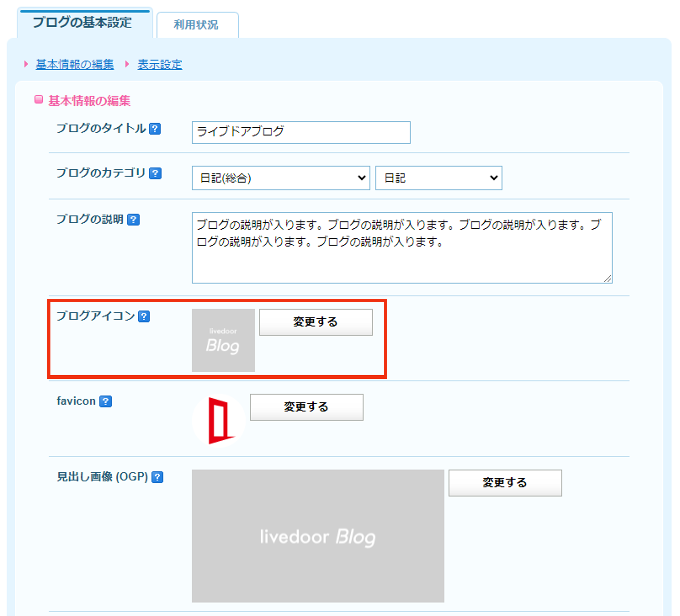
Task: Click 変更する for OGP header image
Action: 505,483
